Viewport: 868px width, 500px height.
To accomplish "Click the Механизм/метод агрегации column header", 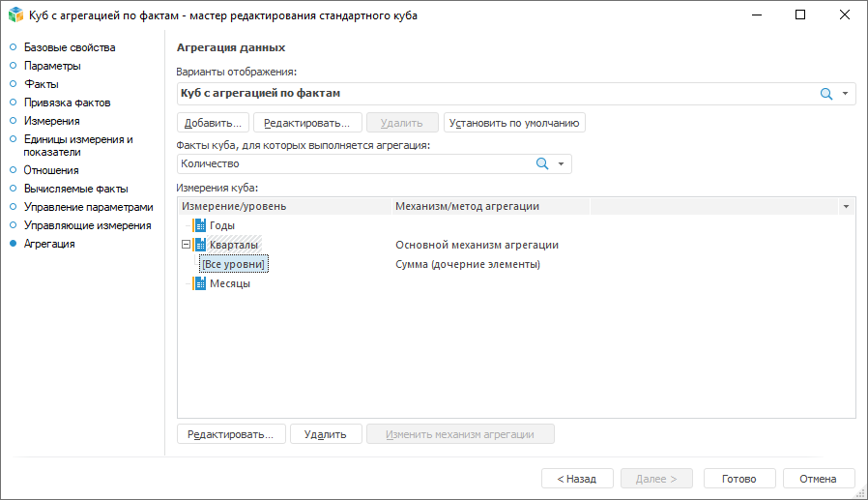I will tap(467, 206).
